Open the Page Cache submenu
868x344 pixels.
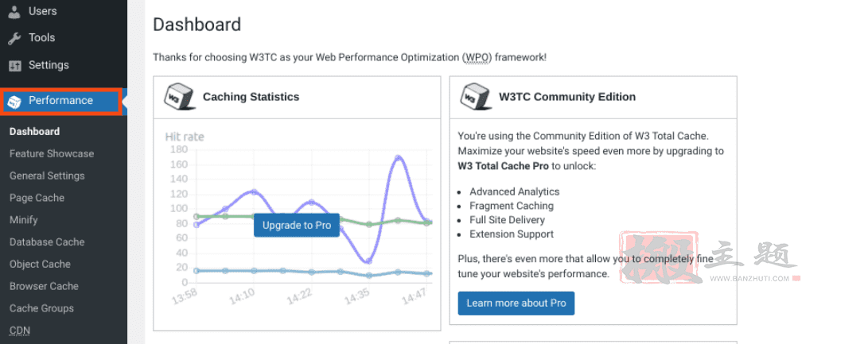click(x=37, y=198)
